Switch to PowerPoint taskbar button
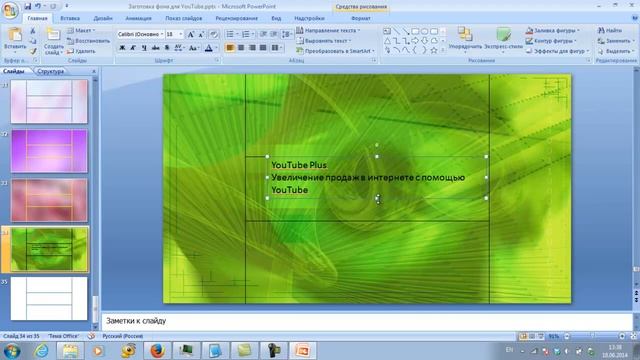Viewport: 640px width, 360px height. (x=302, y=350)
